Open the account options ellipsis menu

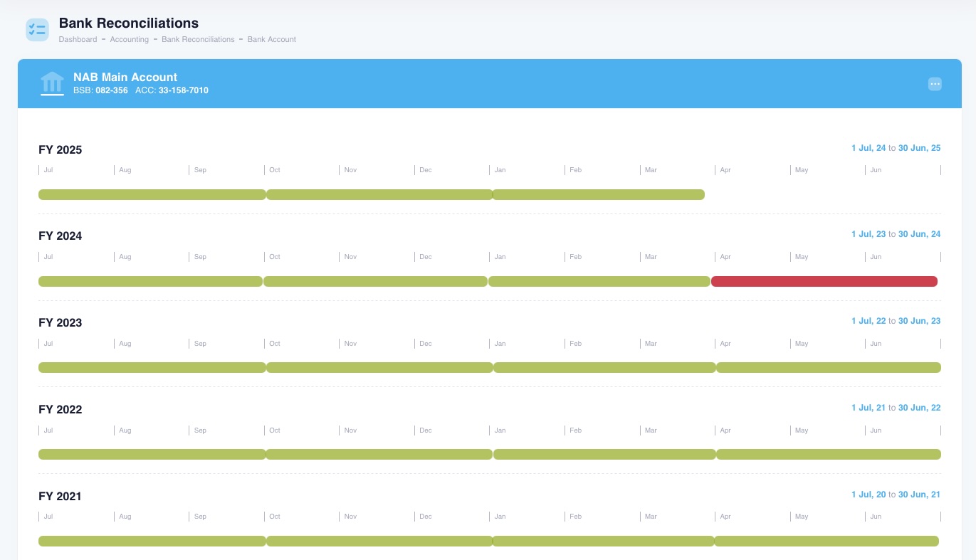935,84
